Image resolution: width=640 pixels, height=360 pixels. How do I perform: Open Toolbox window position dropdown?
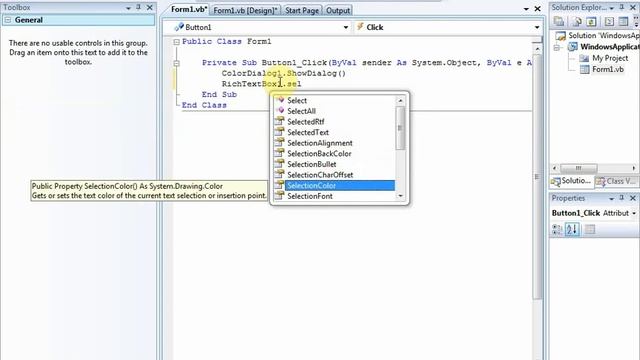click(x=128, y=8)
